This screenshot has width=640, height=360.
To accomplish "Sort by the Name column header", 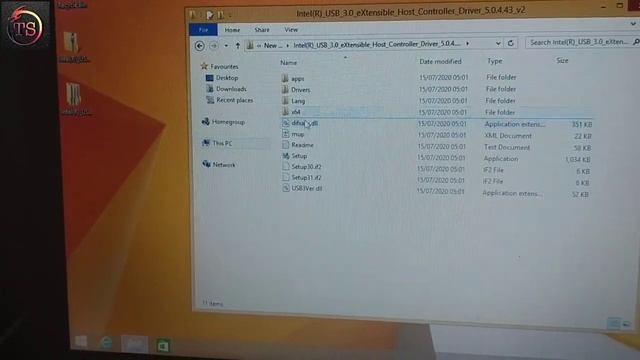I will [289, 62].
